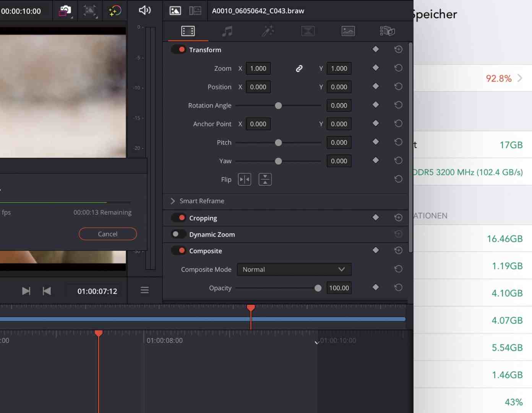Unlink Zoom X and Y values
This screenshot has width=532, height=413.
point(299,68)
